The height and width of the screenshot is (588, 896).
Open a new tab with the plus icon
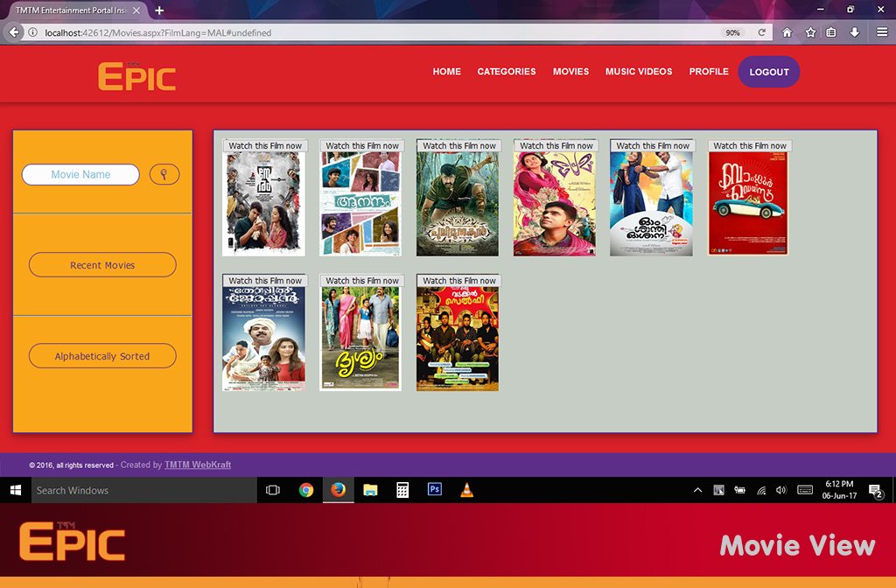click(159, 10)
